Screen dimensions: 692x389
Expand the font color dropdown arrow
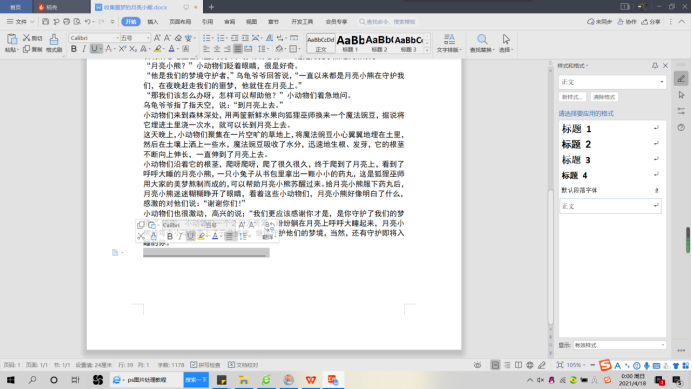(x=177, y=49)
